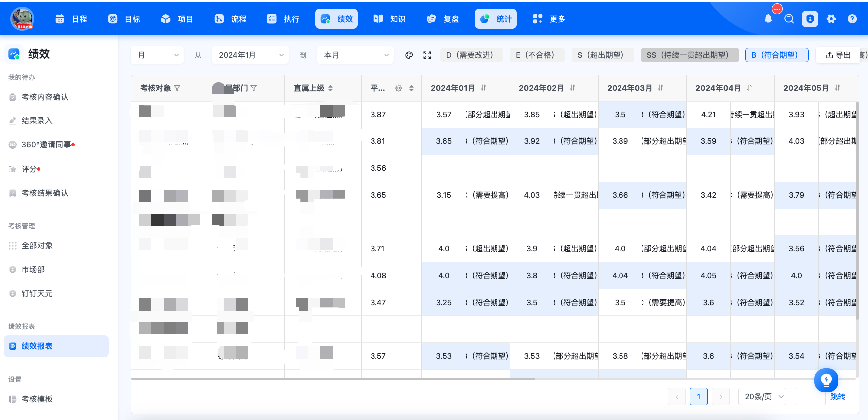The width and height of the screenshot is (868, 420).
Task: Click the 导出 export button
Action: [838, 55]
